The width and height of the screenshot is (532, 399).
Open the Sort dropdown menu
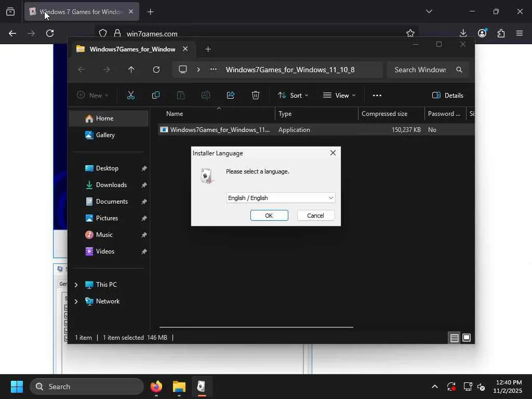click(x=293, y=96)
